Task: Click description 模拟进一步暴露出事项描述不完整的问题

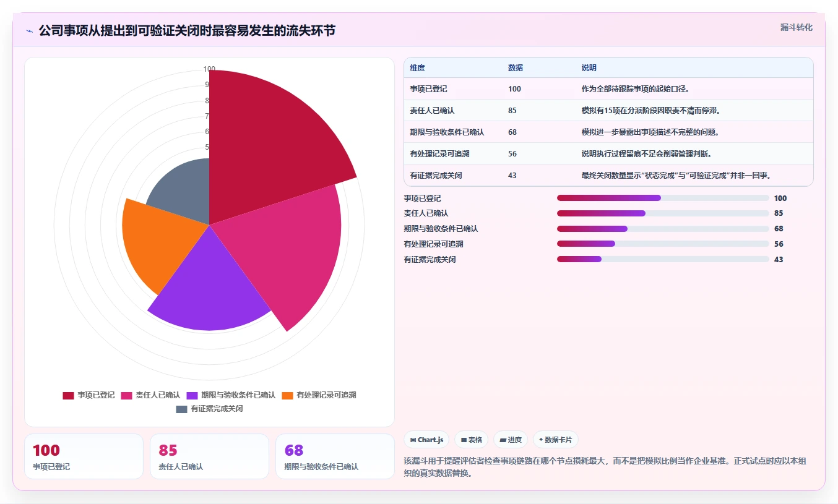Action: (x=650, y=132)
